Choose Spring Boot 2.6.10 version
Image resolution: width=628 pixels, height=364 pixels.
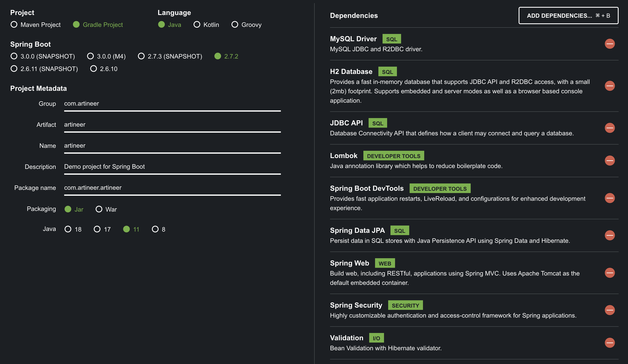[94, 69]
